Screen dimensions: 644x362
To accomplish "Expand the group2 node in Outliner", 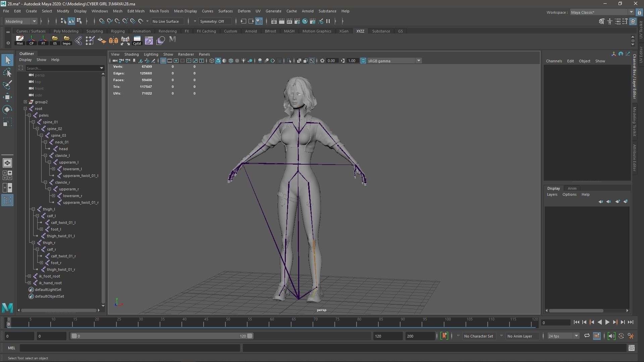I will pos(25,102).
